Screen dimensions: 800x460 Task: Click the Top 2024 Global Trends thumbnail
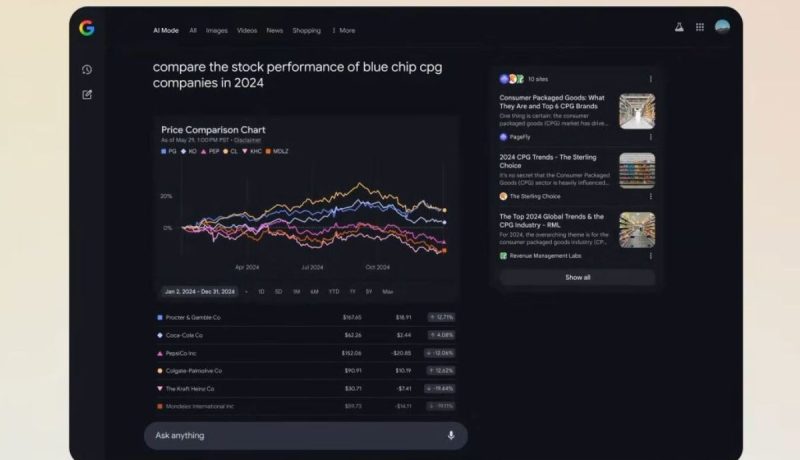click(637, 230)
